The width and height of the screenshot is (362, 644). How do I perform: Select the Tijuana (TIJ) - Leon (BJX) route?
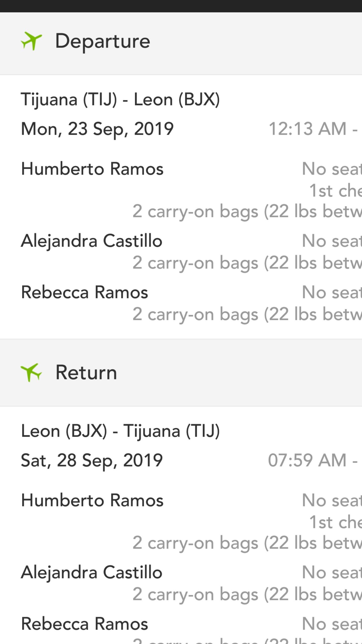click(120, 99)
